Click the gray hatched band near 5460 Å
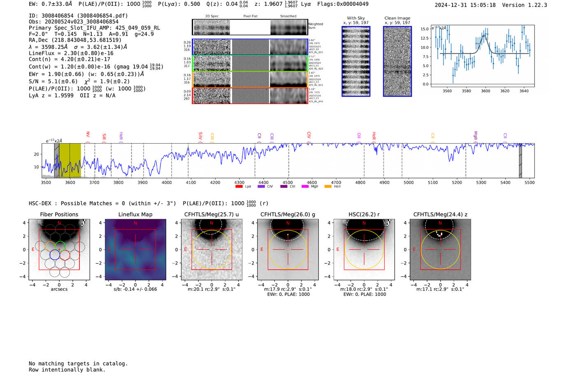Screen dimensions: 576x392 click(520, 160)
